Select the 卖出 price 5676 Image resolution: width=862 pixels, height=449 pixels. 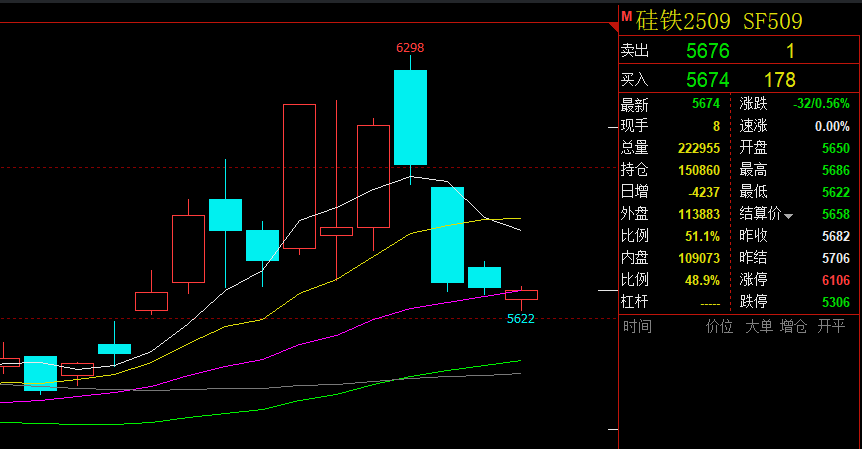tap(707, 51)
